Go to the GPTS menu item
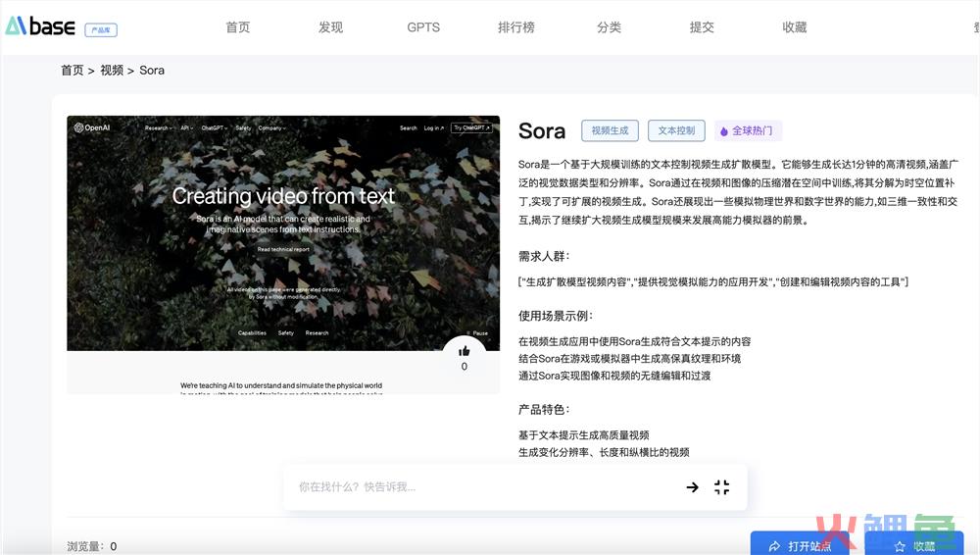 point(423,26)
